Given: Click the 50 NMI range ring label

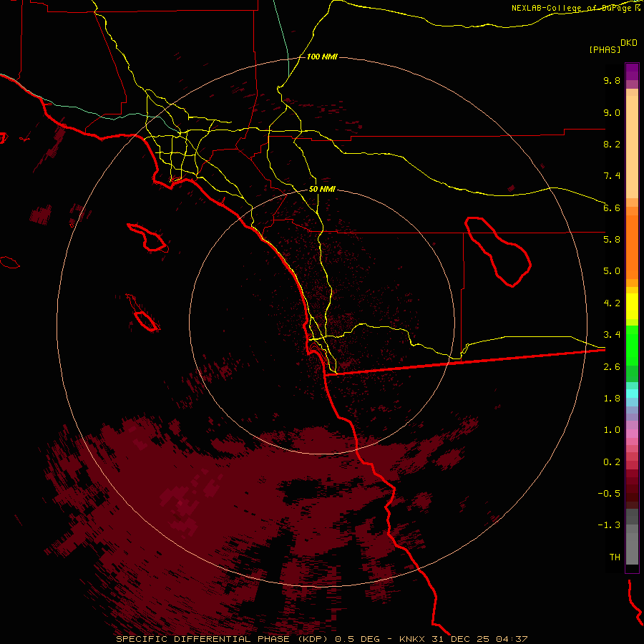Looking at the screenshot, I should coord(322,190).
